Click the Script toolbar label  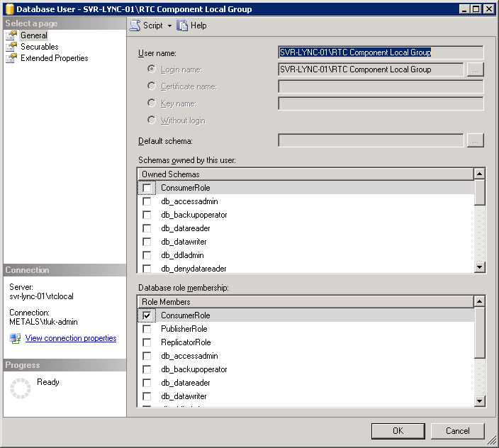point(153,26)
